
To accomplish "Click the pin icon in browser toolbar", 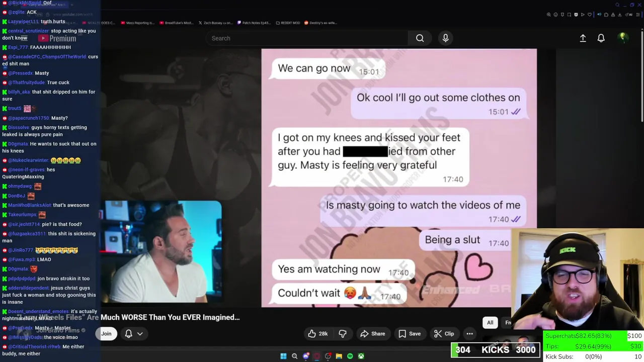I will [562, 15].
